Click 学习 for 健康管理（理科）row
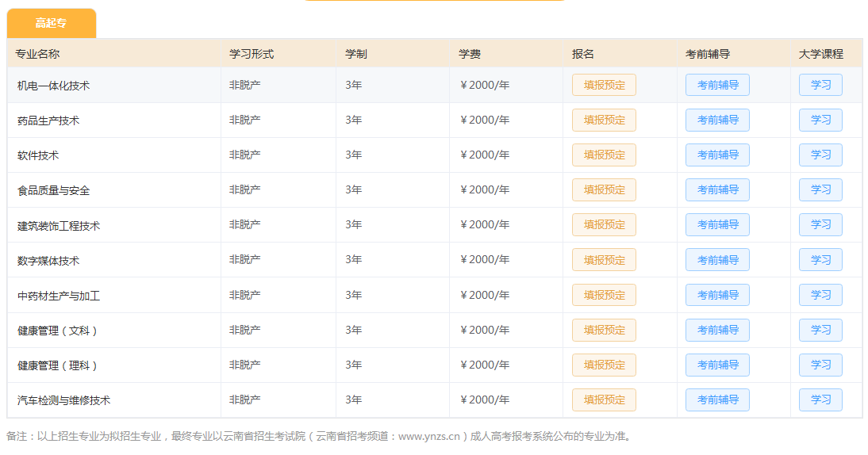 pyautogui.click(x=820, y=365)
